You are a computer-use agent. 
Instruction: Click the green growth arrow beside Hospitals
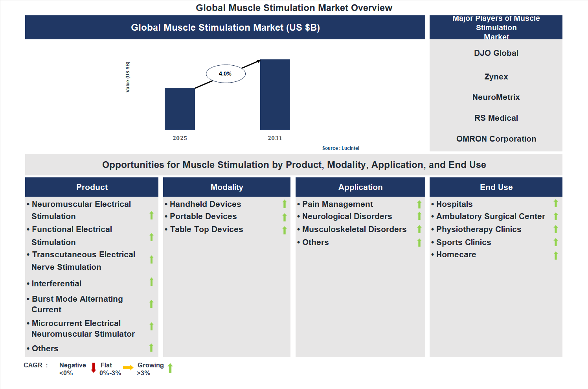tap(556, 204)
